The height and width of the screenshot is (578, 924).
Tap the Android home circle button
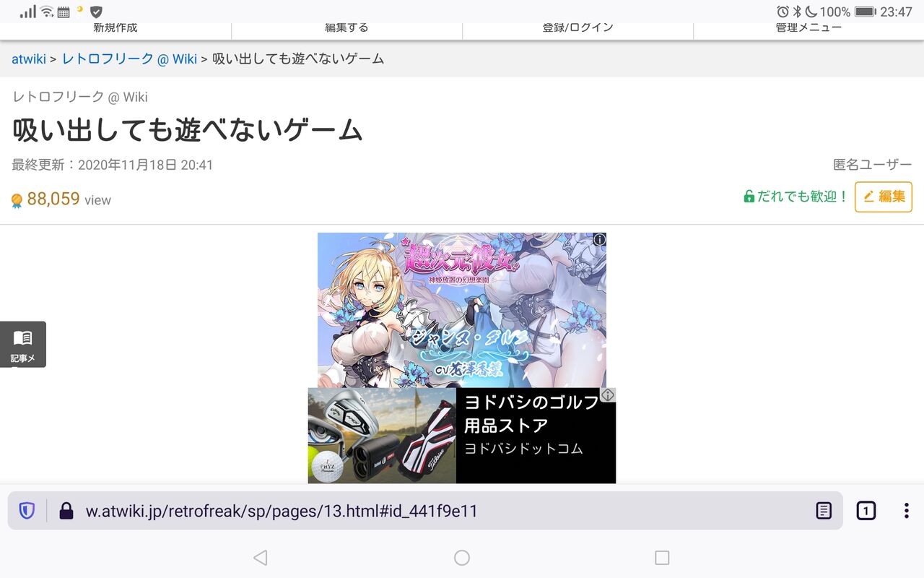coord(462,557)
